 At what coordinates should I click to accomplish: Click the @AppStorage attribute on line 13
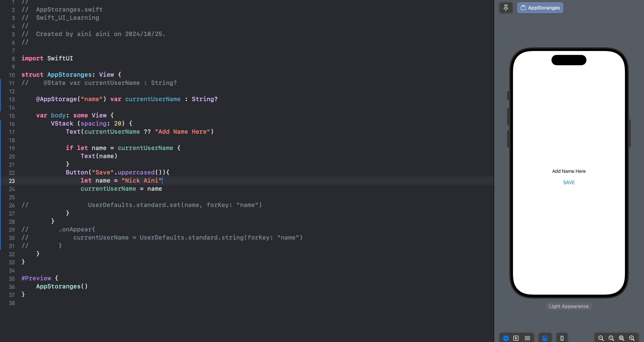(x=57, y=99)
